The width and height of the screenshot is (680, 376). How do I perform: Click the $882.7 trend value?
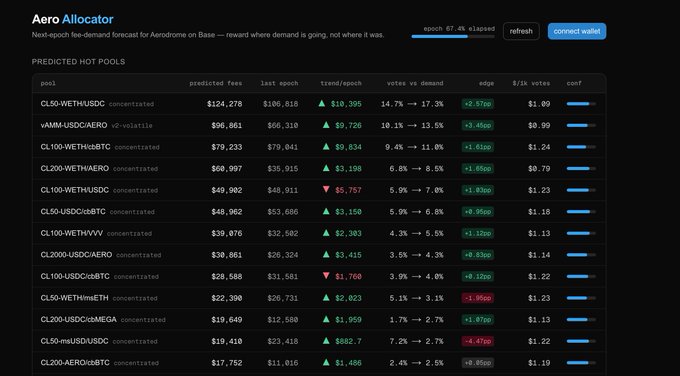pos(348,341)
